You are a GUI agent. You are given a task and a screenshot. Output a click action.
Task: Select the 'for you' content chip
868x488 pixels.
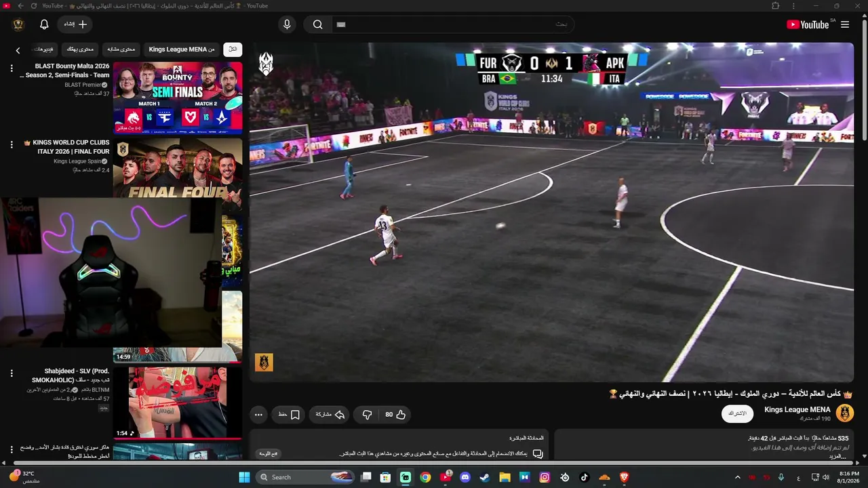click(x=80, y=49)
